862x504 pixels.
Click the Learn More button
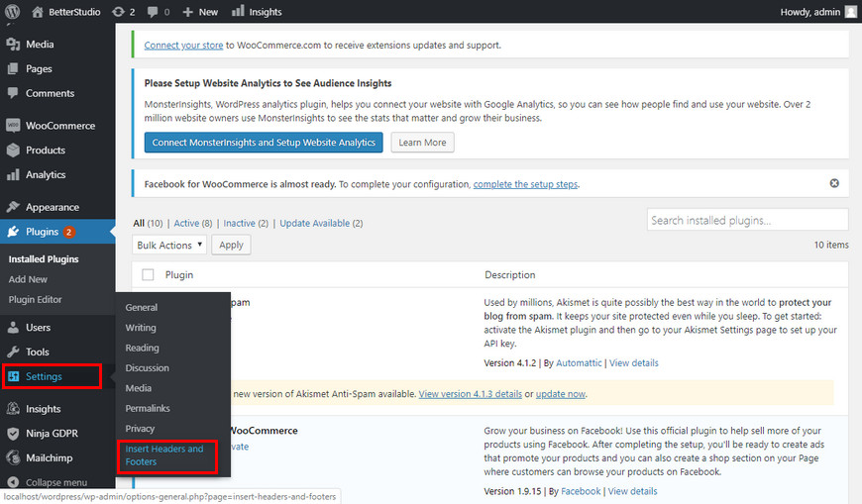pos(422,143)
